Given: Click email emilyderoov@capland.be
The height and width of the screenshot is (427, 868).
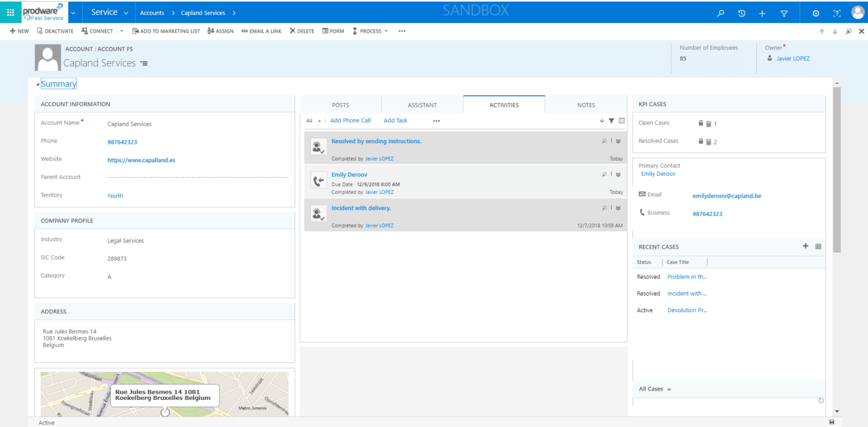Looking at the screenshot, I should pos(727,196).
